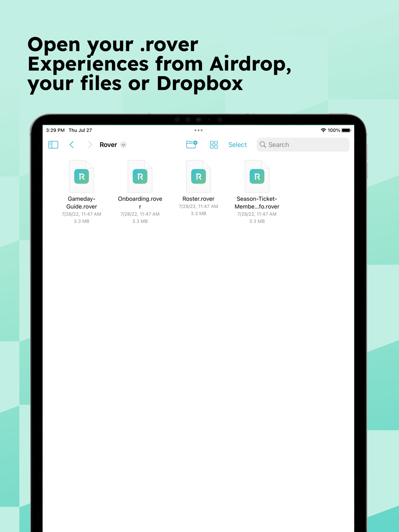Click the Rover folder title

108,145
